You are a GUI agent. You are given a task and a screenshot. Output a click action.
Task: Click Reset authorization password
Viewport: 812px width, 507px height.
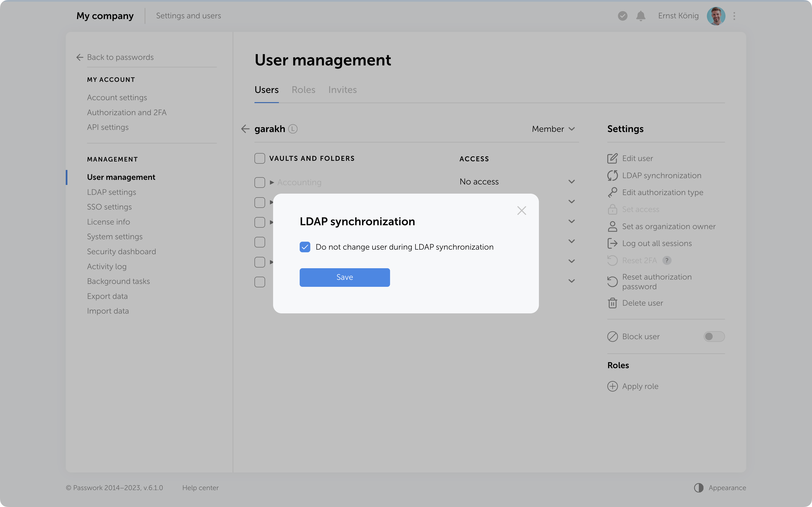[657, 281]
